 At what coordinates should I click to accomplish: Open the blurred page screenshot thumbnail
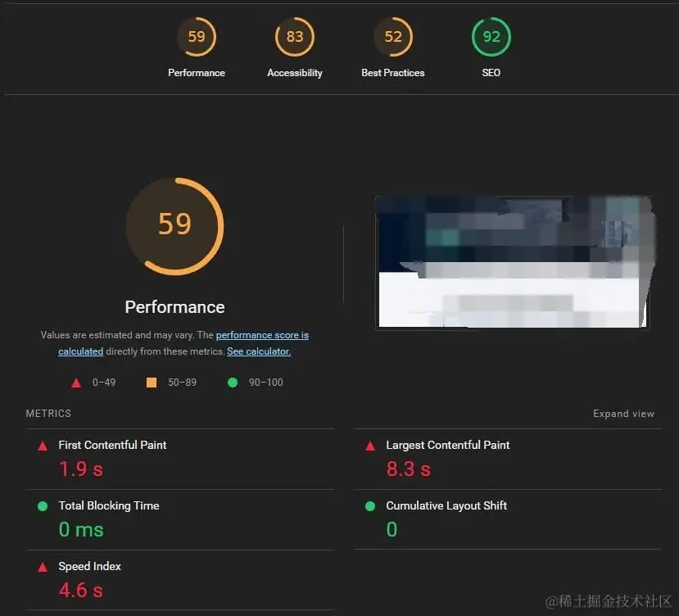513,262
